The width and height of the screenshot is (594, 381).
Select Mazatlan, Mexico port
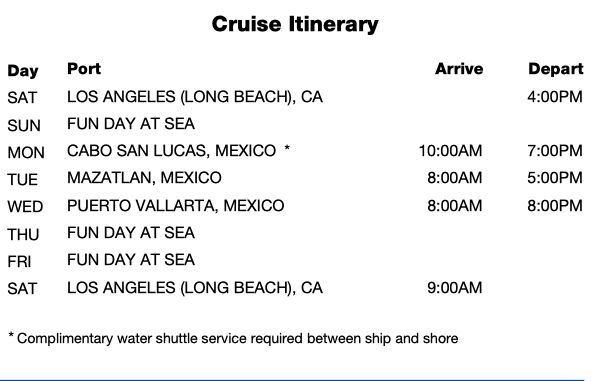[144, 178]
